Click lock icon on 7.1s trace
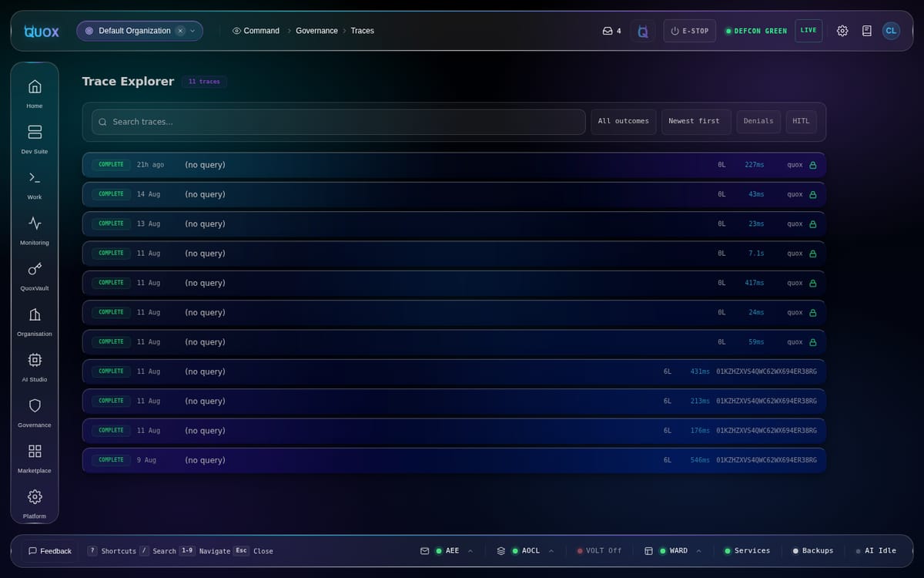Screen dimensions: 924x578 [x=813, y=254]
